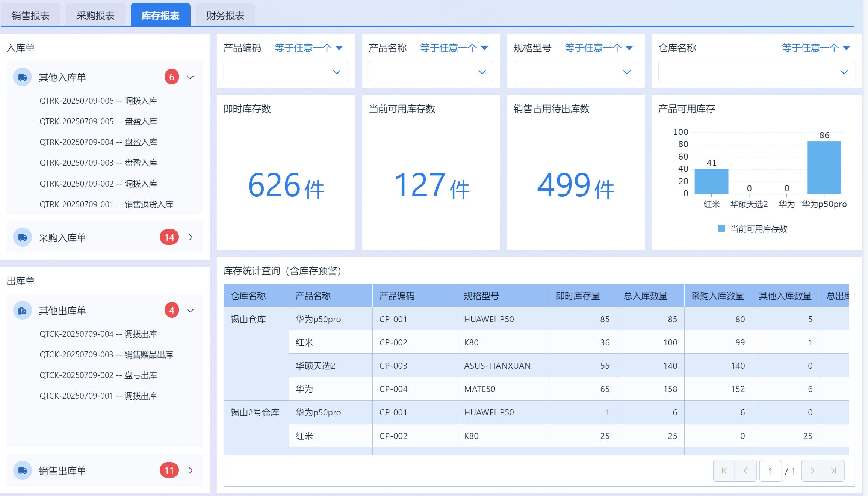Switch to the 财务报表 tab

tap(225, 15)
